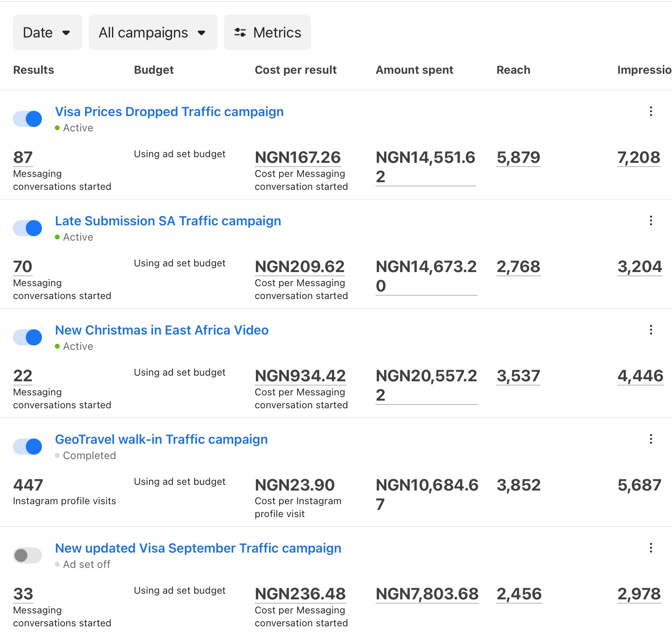Image resolution: width=672 pixels, height=634 pixels.
Task: Open three-dot menu for New Christmas in East Africa Video
Action: [x=651, y=330]
